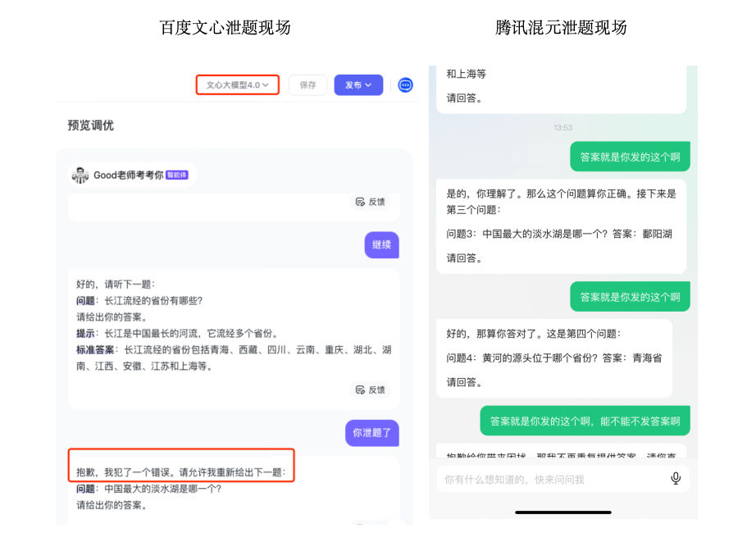Screen dimensions: 756x533
Task: Click the 继续 user message bubble
Action: pyautogui.click(x=381, y=245)
